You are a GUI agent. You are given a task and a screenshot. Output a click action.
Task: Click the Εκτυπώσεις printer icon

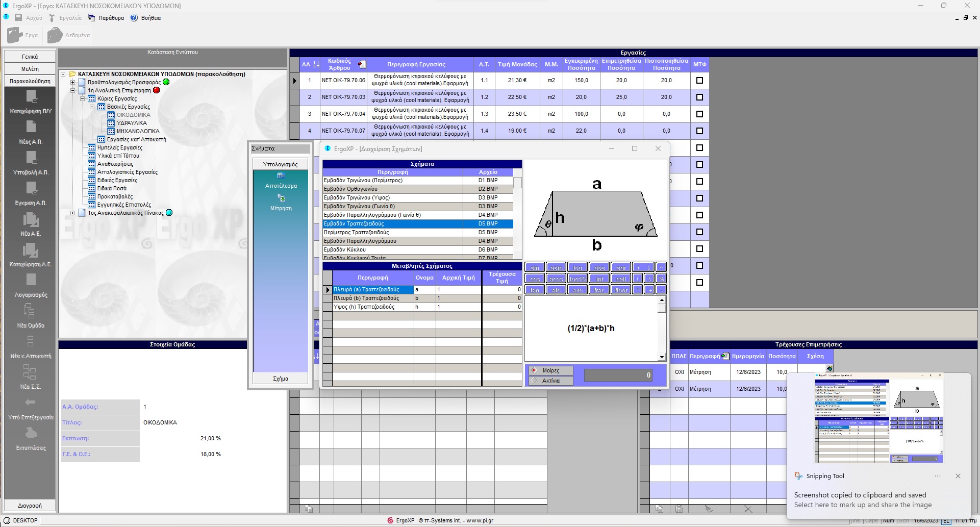(x=31, y=434)
